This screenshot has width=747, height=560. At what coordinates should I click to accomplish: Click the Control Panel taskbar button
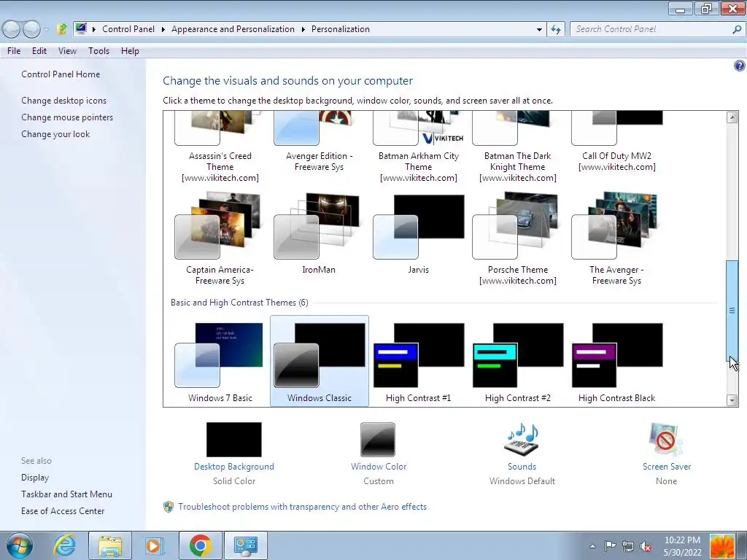tap(246, 545)
